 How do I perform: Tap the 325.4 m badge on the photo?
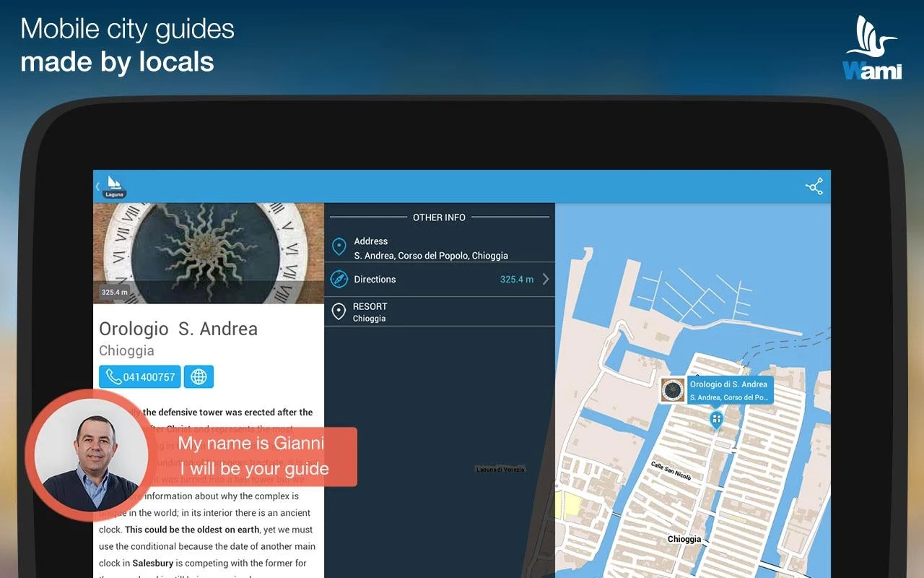(114, 292)
